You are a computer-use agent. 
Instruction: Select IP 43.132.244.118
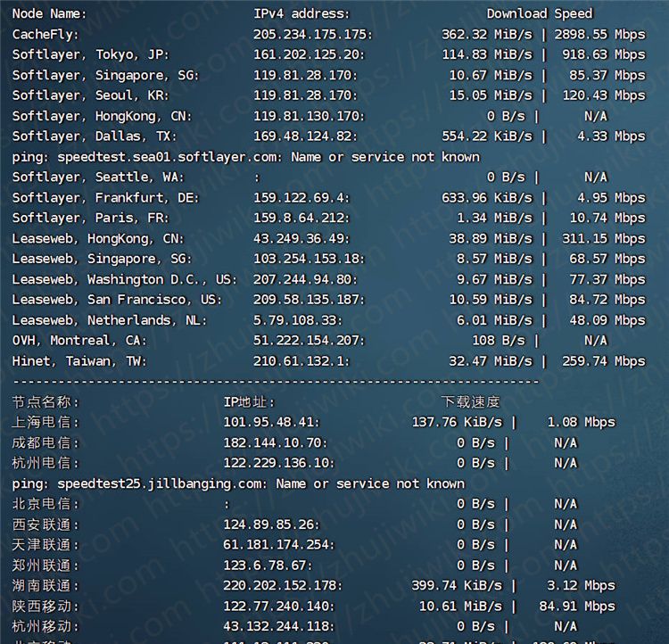(x=279, y=626)
